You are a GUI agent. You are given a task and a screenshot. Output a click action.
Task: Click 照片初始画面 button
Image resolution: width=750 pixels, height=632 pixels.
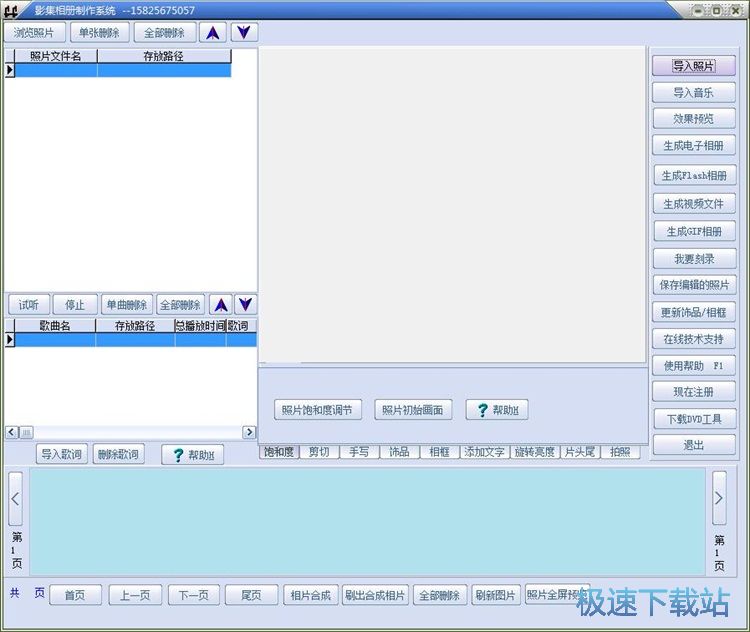click(413, 410)
